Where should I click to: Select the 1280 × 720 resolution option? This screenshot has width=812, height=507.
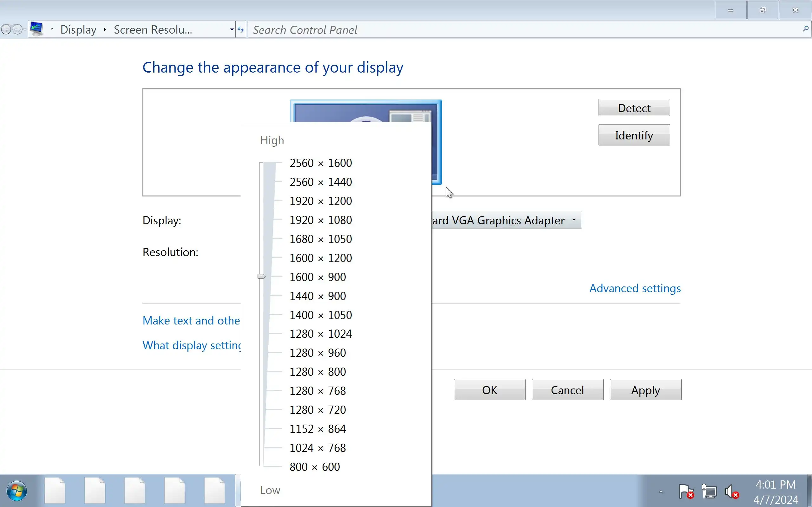pos(318,410)
